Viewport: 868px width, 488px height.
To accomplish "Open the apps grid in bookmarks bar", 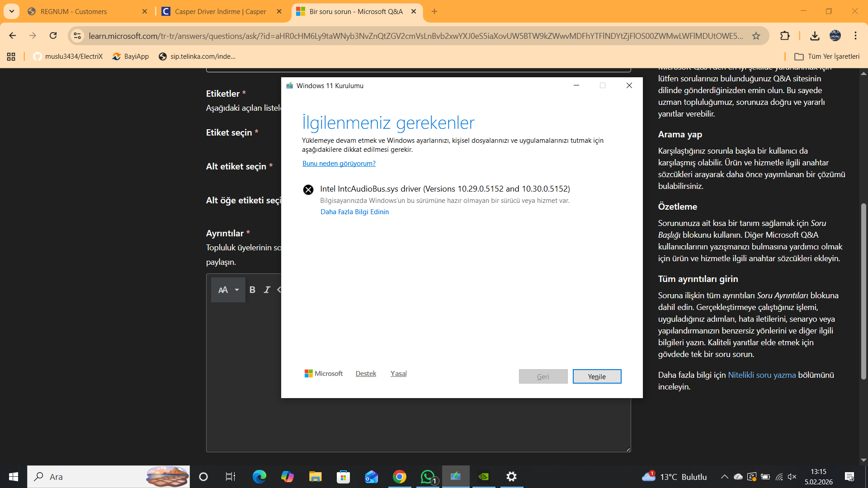I will pos(11,56).
